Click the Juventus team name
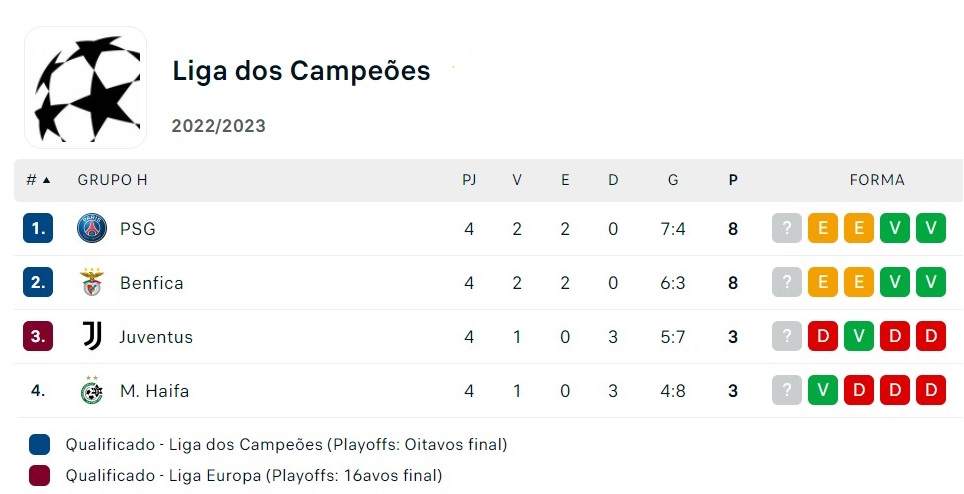 (x=156, y=337)
